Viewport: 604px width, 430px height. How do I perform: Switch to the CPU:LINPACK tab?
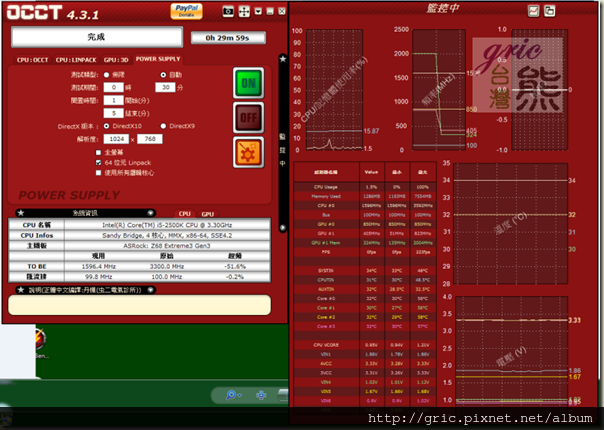[x=76, y=60]
